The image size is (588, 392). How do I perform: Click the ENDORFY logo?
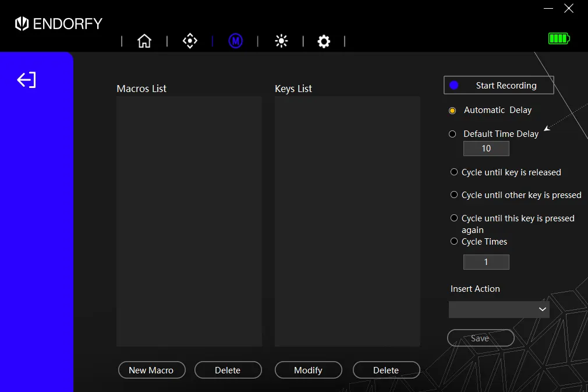[58, 24]
